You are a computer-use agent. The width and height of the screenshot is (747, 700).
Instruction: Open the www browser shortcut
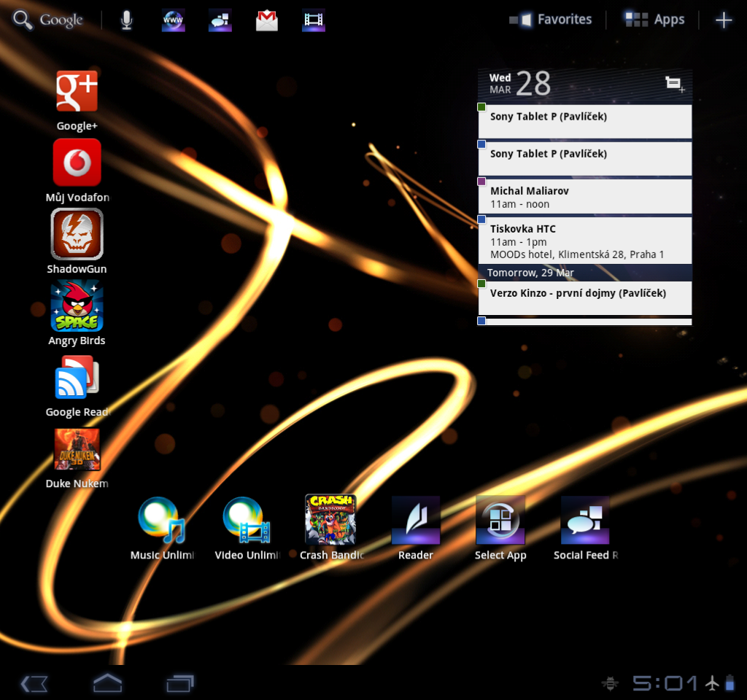pos(173,20)
